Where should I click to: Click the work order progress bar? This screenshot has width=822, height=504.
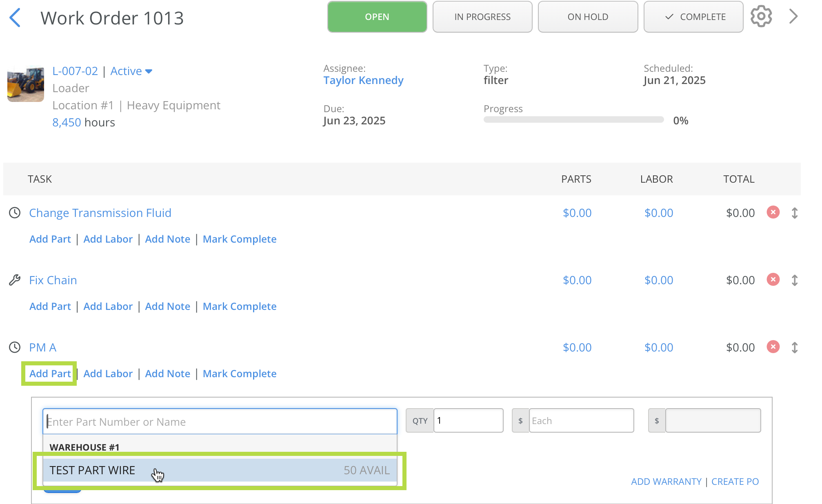click(573, 120)
